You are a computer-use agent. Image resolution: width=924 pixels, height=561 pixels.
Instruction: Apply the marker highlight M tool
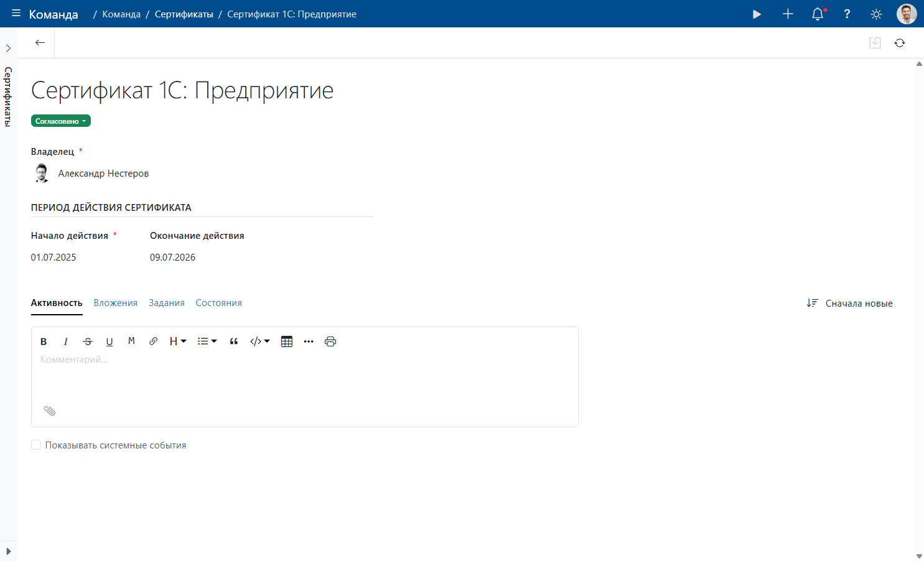[131, 341]
